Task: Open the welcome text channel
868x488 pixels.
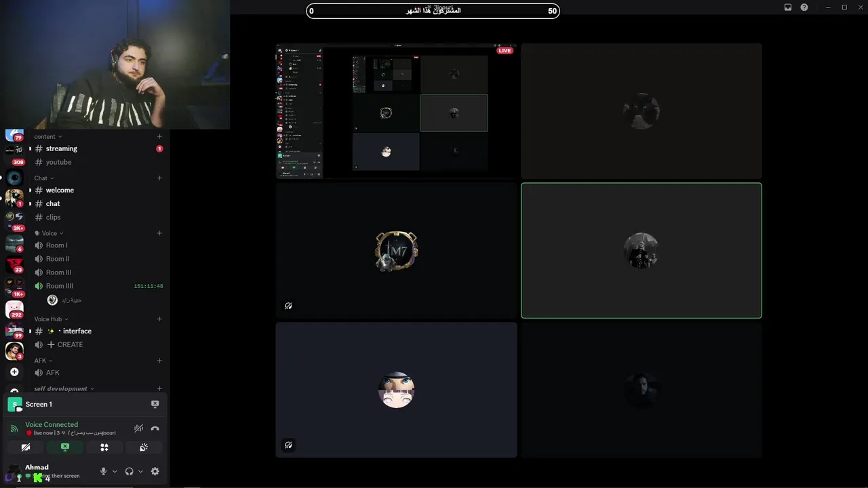Action: click(98, 190)
